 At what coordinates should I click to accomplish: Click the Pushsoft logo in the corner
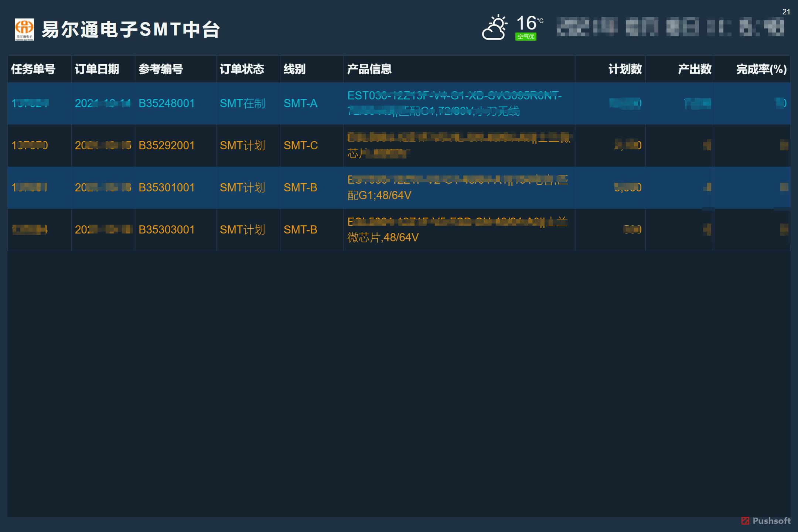click(x=766, y=521)
